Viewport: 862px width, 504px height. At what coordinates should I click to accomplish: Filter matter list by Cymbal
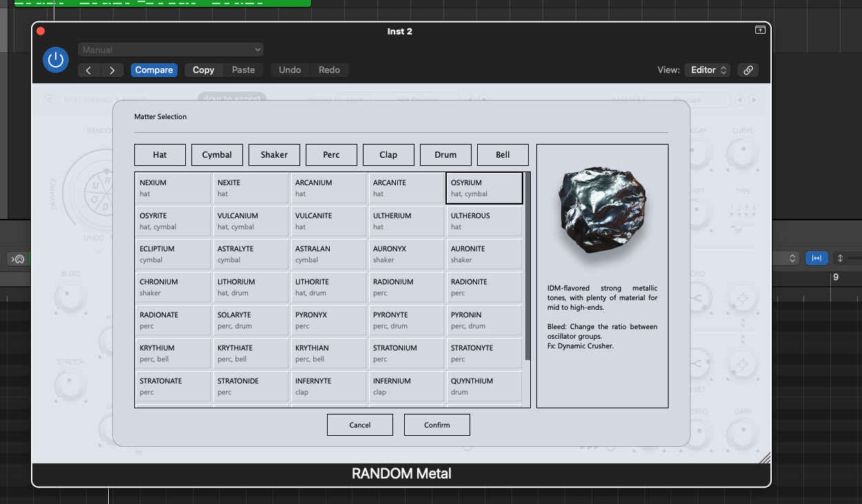click(217, 155)
